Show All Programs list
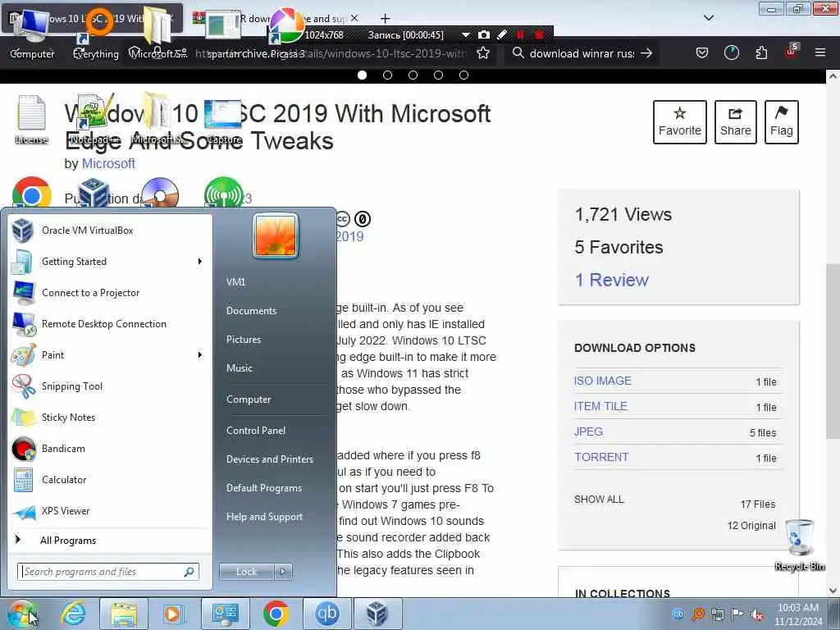The image size is (840, 630). [x=110, y=540]
